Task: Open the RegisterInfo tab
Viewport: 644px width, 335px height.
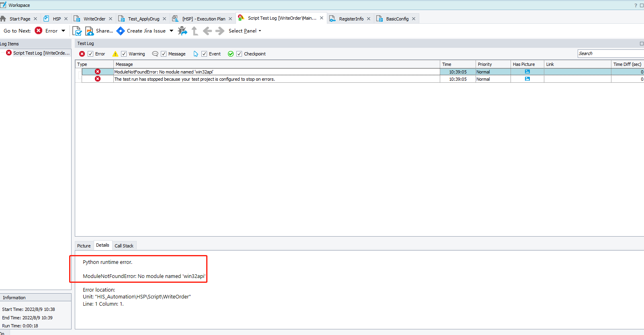Action: tap(351, 19)
